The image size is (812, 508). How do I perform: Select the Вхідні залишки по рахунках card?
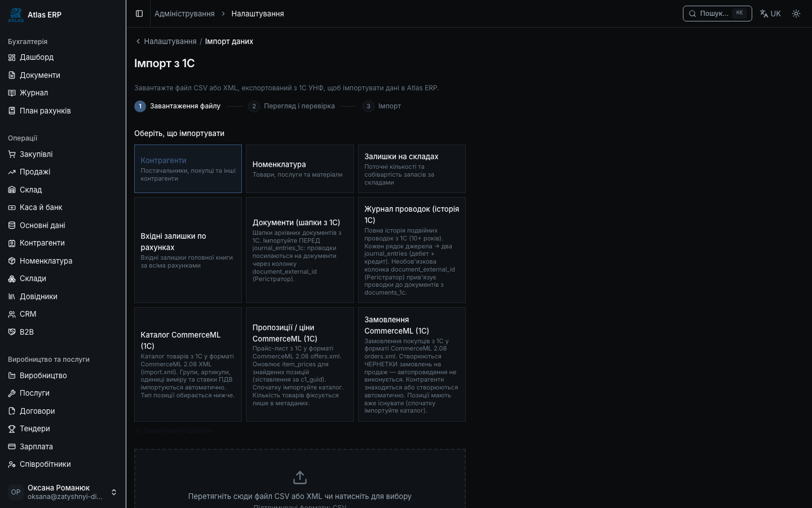tap(188, 250)
